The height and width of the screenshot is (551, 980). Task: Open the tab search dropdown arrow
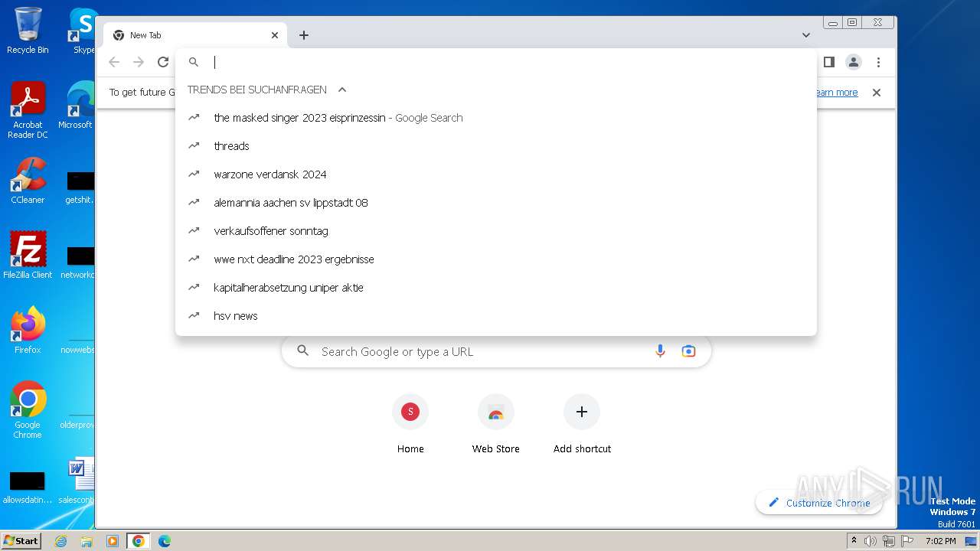coord(805,35)
